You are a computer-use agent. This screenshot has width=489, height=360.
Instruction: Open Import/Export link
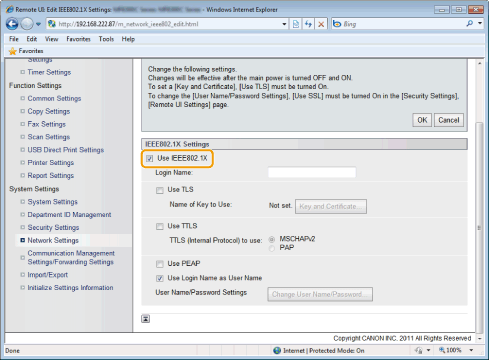(x=48, y=275)
